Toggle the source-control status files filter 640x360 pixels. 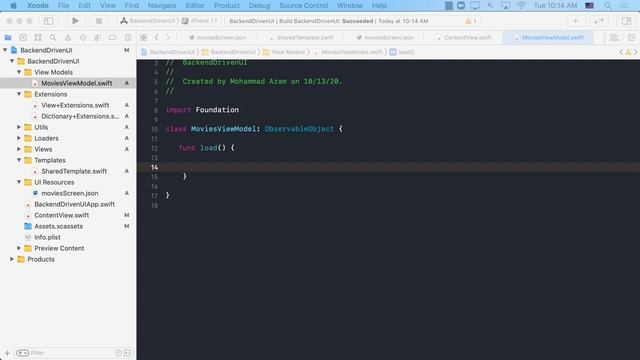coord(127,353)
